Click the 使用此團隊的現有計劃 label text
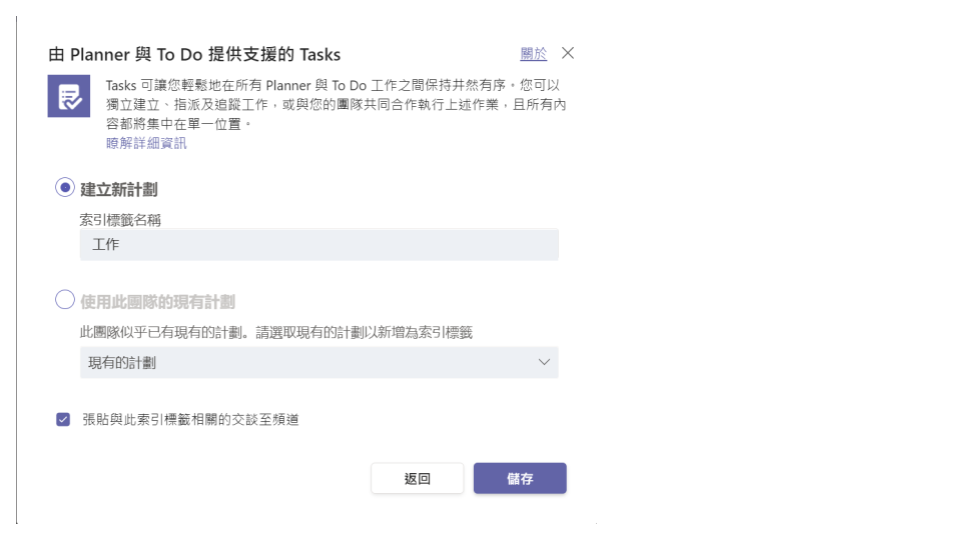This screenshot has width=960, height=540. click(x=158, y=301)
